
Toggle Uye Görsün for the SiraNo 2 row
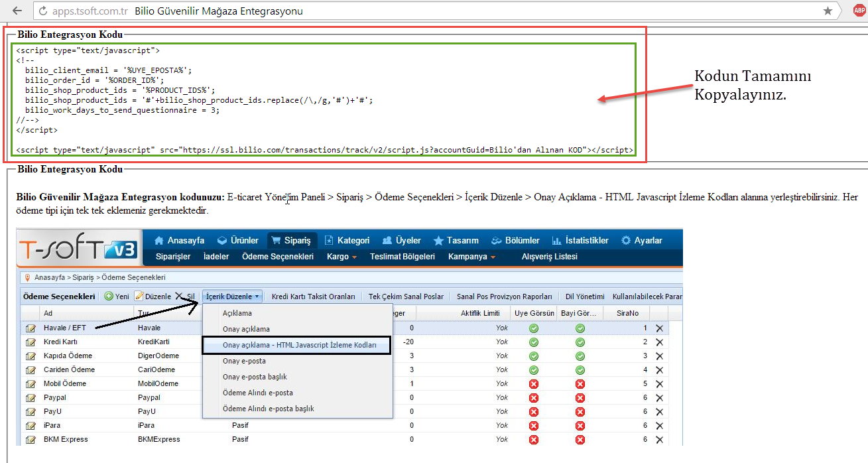pos(534,342)
